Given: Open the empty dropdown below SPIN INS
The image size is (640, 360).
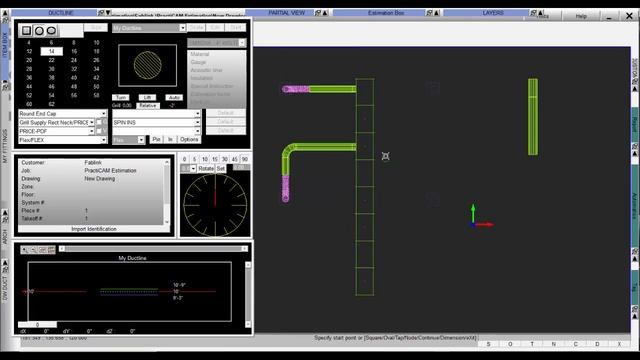Looking at the screenshot, I should point(198,131).
